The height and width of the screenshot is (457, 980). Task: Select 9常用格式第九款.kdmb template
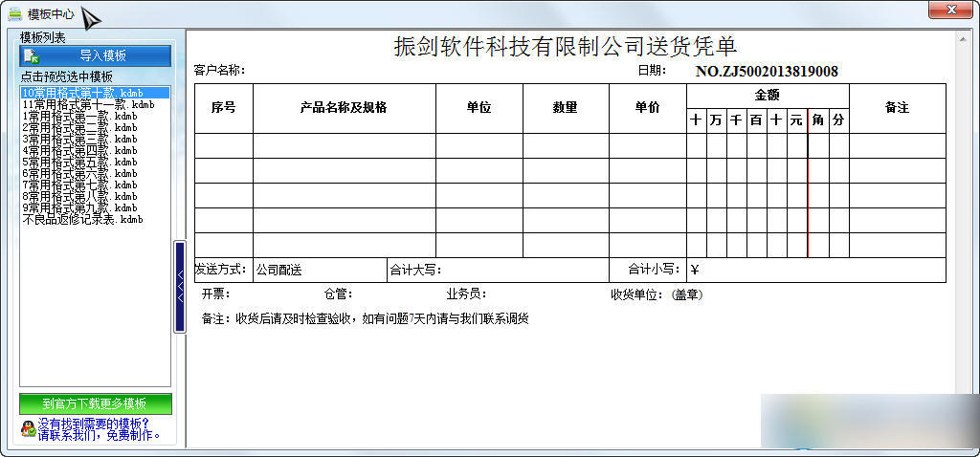pyautogui.click(x=81, y=207)
